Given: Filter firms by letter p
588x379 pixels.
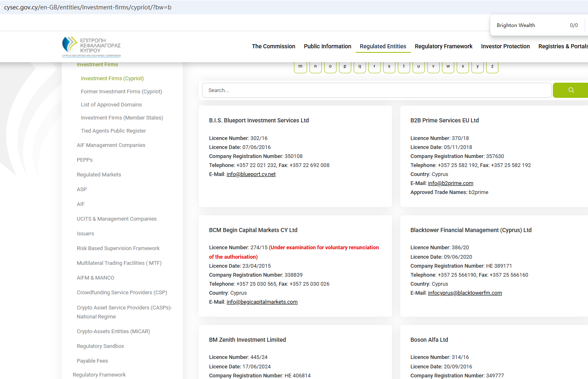Looking at the screenshot, I should [345, 67].
